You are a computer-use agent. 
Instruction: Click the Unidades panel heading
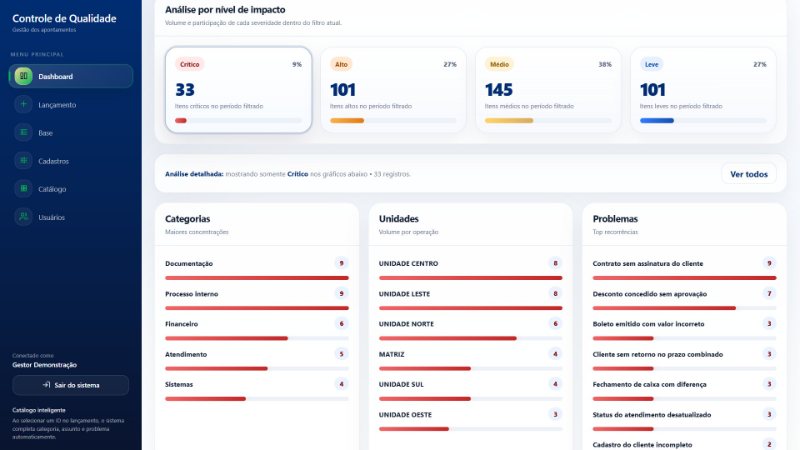[398, 218]
